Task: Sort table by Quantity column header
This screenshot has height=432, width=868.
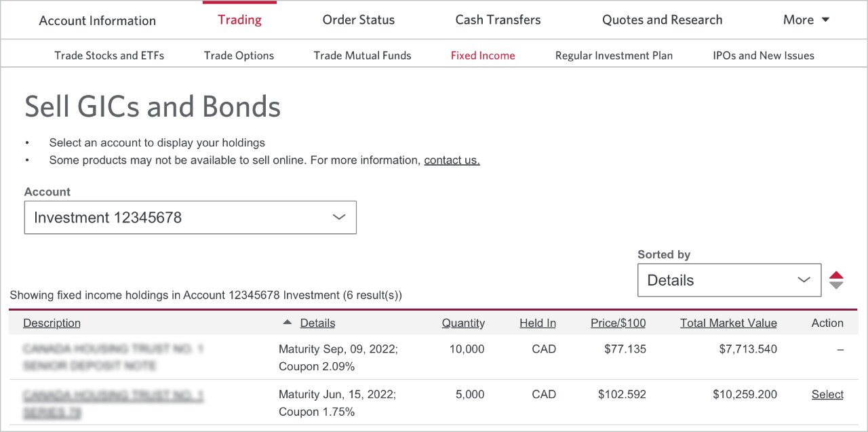Action: (463, 323)
